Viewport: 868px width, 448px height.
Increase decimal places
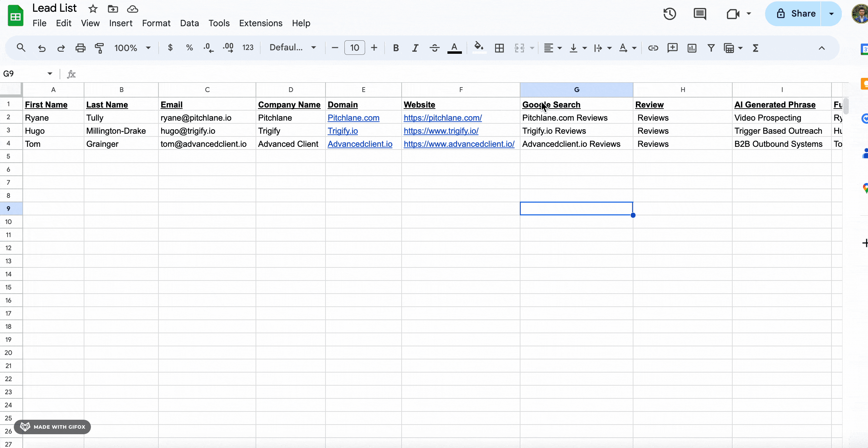point(228,48)
